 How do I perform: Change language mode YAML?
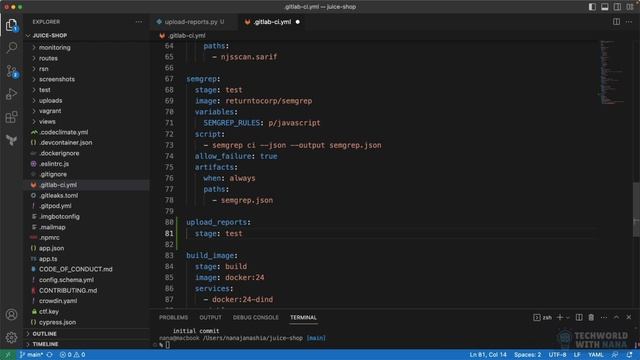(596, 355)
